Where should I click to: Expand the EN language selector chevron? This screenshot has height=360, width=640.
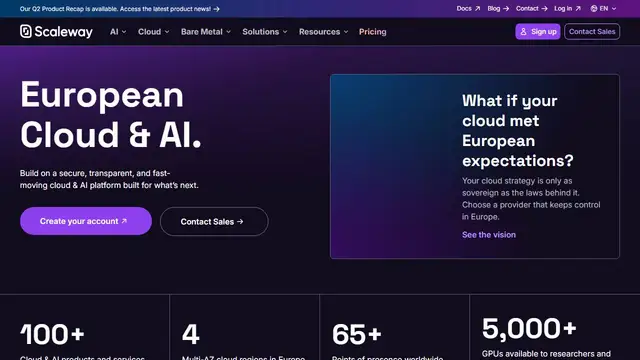[614, 9]
